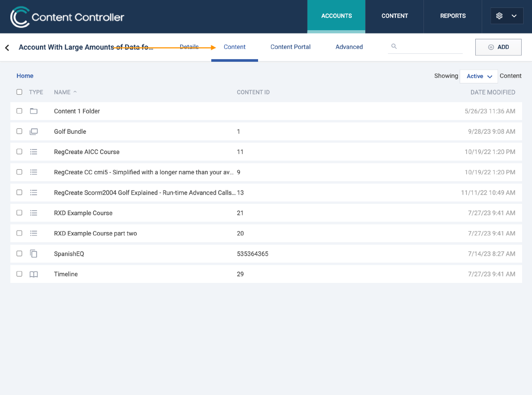The width and height of the screenshot is (532, 395).
Task: Toggle the select-all checkbox in header
Action: [19, 92]
